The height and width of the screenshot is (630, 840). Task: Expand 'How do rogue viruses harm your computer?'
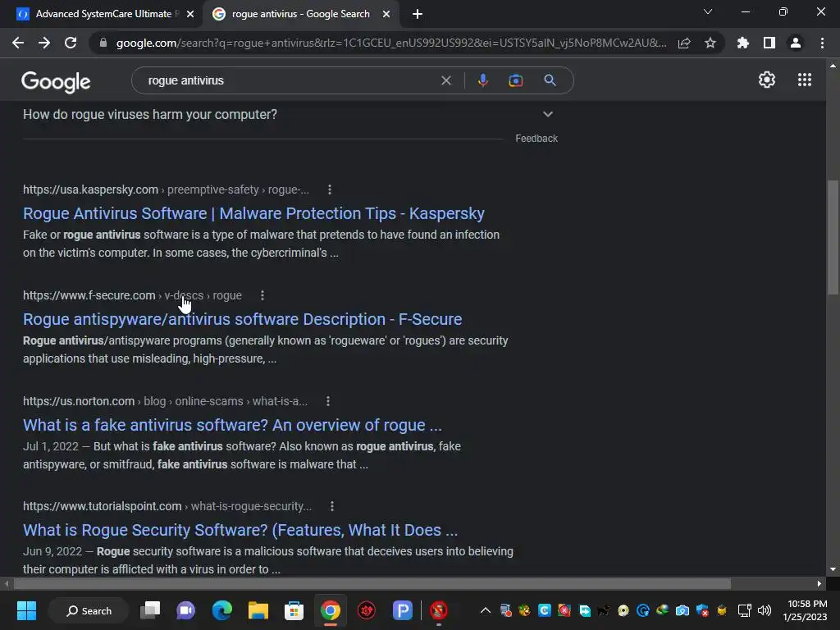[288, 115]
